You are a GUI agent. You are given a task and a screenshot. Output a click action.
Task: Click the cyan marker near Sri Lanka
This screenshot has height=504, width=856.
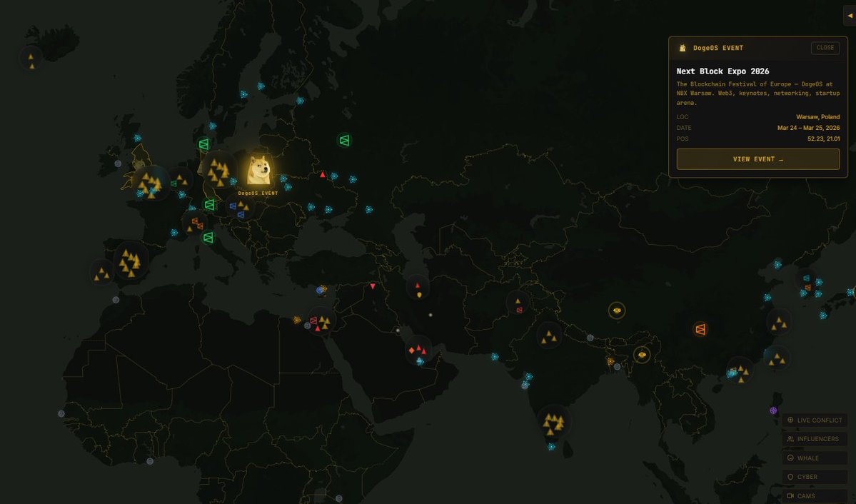tap(551, 447)
